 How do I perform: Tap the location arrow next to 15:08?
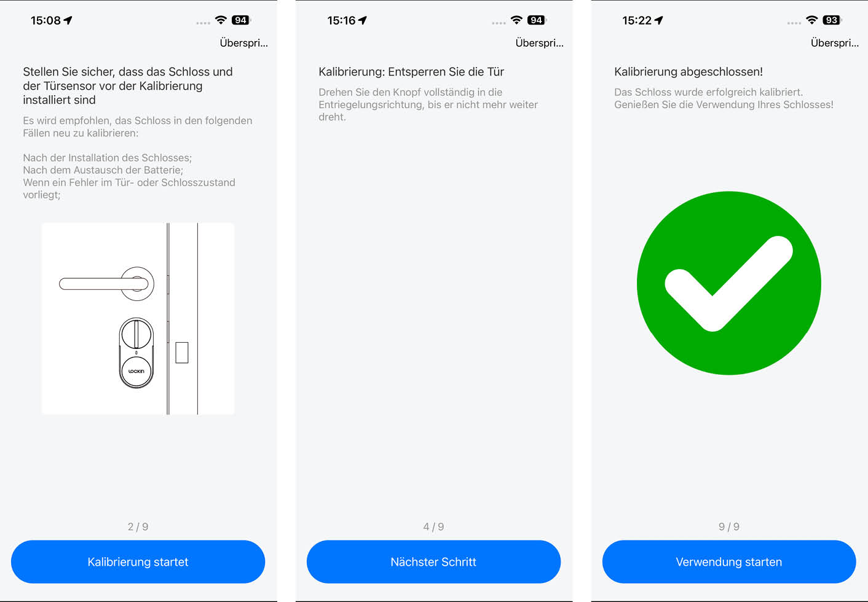pos(68,20)
